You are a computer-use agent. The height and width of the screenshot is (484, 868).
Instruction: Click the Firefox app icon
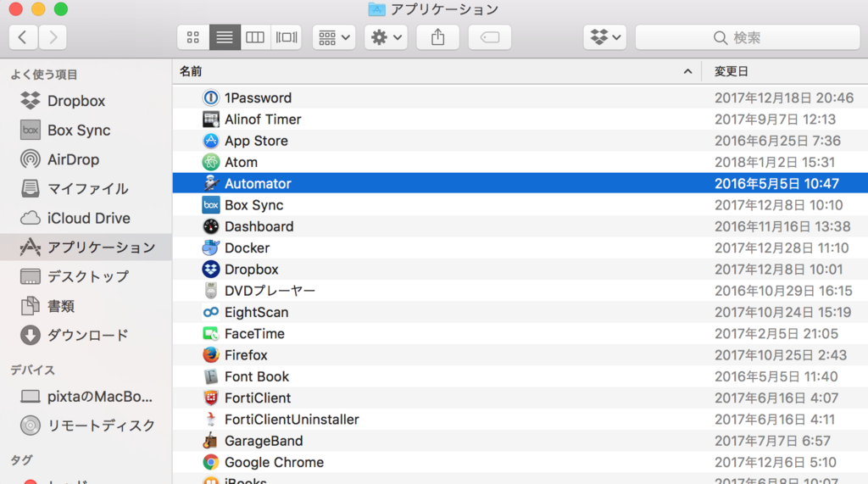pyautogui.click(x=210, y=355)
